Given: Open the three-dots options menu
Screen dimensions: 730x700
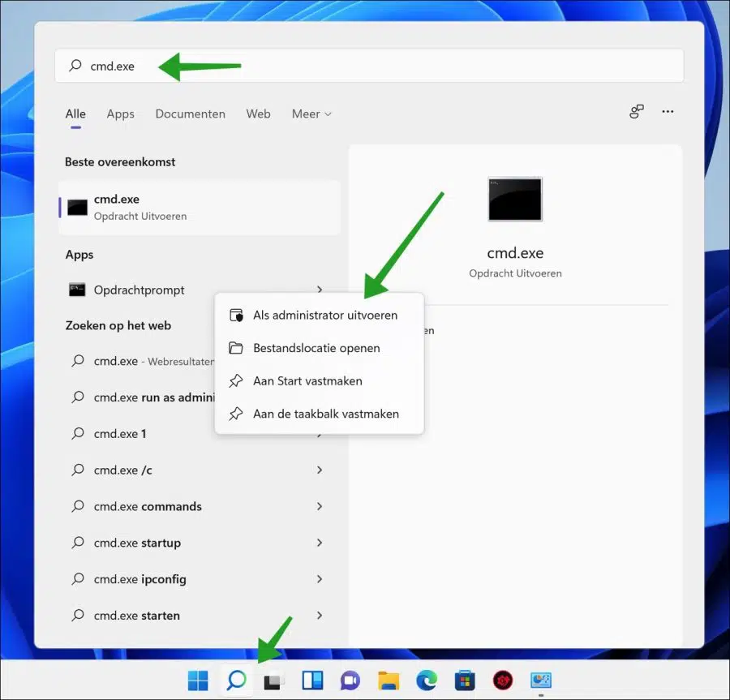Looking at the screenshot, I should coord(668,112).
